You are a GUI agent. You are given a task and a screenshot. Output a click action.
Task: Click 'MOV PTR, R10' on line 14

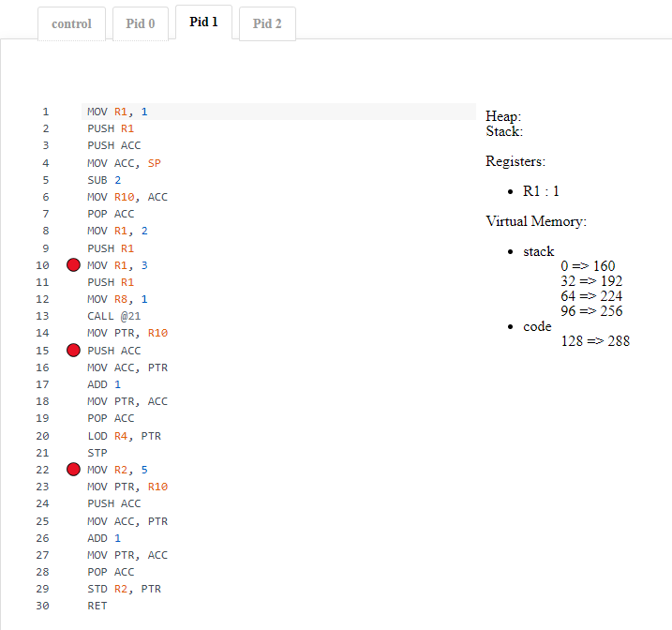[127, 333]
